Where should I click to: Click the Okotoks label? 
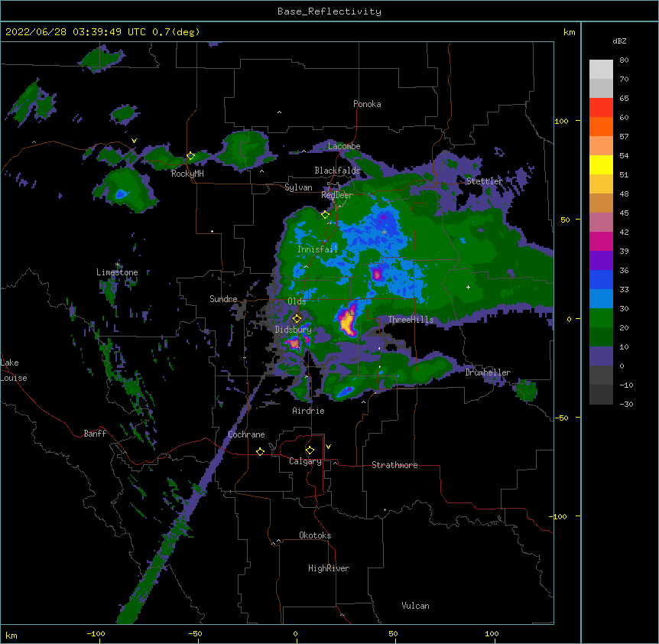click(x=315, y=535)
